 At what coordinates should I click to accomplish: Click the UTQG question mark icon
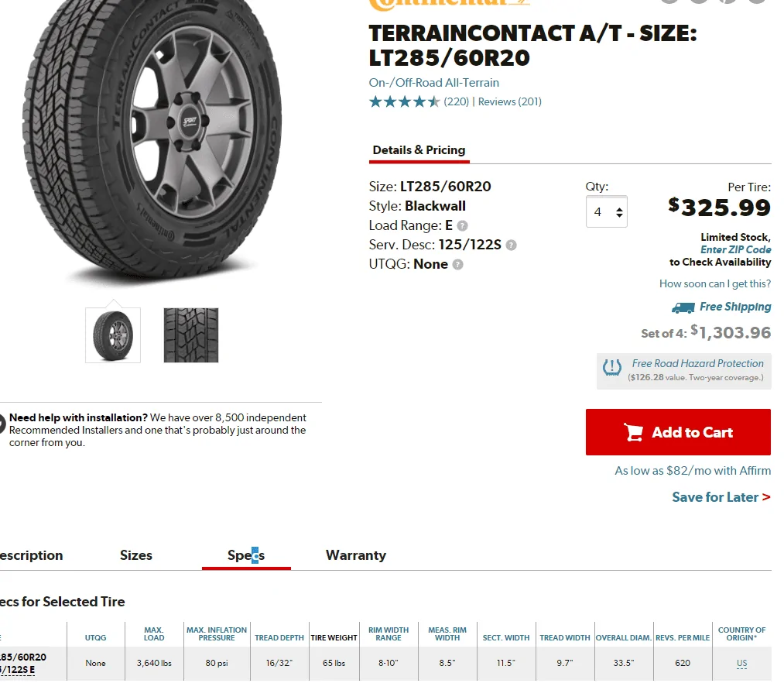pos(457,264)
